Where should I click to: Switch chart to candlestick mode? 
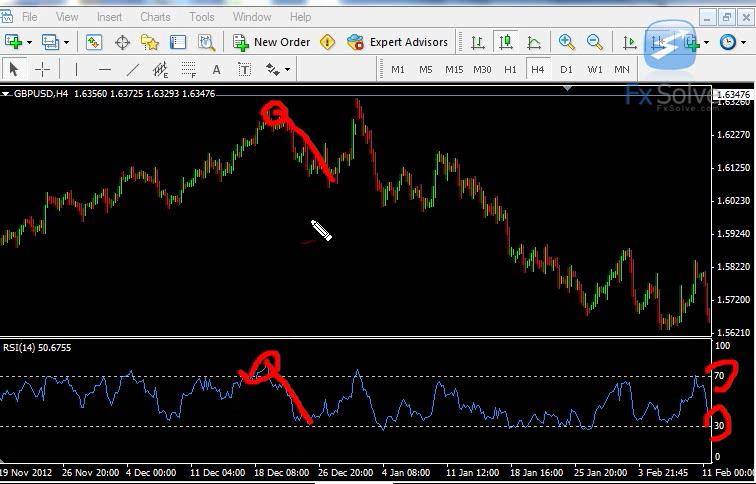point(506,42)
